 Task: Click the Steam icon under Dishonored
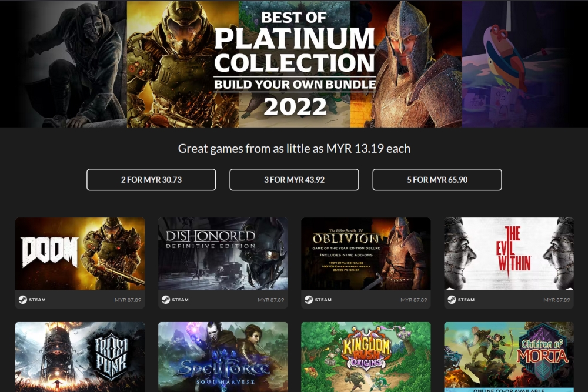point(166,299)
